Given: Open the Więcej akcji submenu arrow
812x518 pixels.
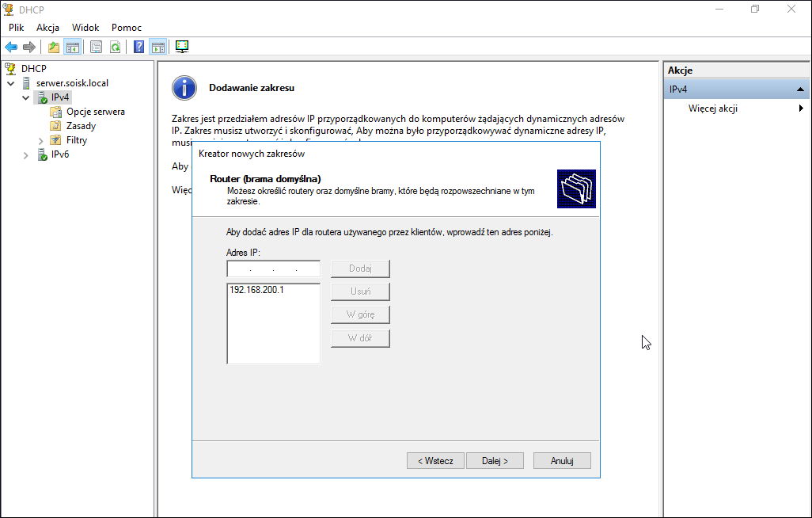Looking at the screenshot, I should click(801, 109).
